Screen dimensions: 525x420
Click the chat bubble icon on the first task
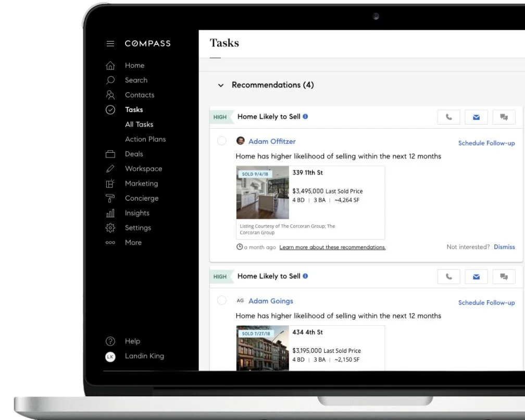[x=504, y=117]
